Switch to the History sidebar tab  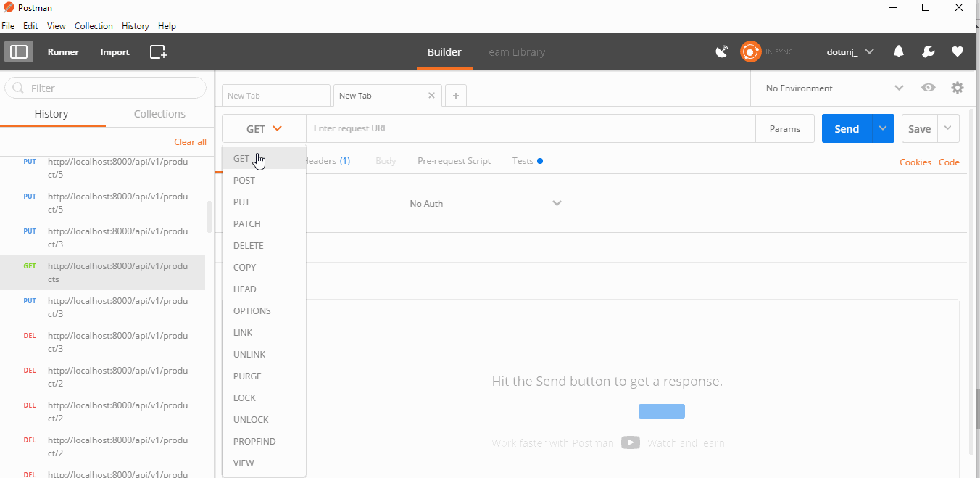pos(51,114)
